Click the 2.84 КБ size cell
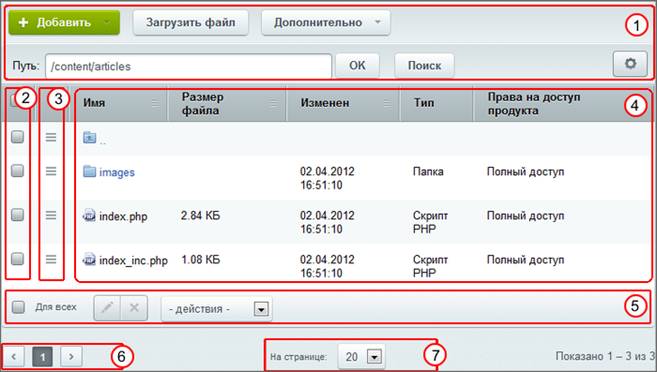657x372 pixels. (200, 216)
